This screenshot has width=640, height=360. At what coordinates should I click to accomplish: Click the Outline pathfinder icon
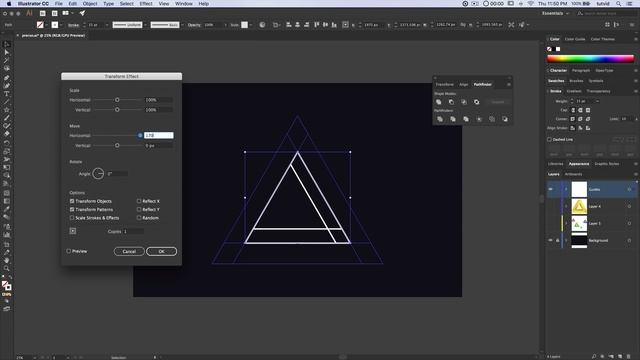pos(492,119)
